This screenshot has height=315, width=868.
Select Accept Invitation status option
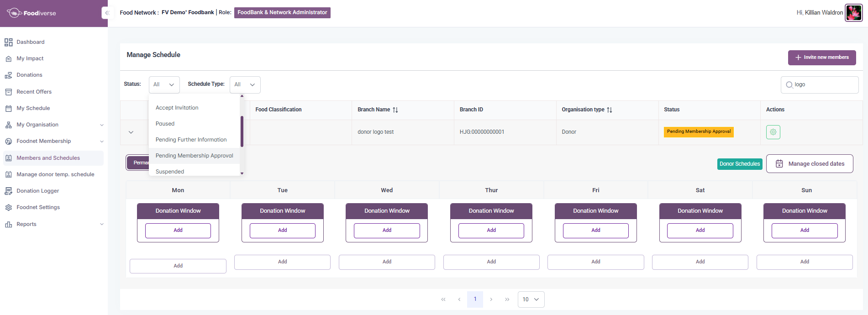(194, 108)
